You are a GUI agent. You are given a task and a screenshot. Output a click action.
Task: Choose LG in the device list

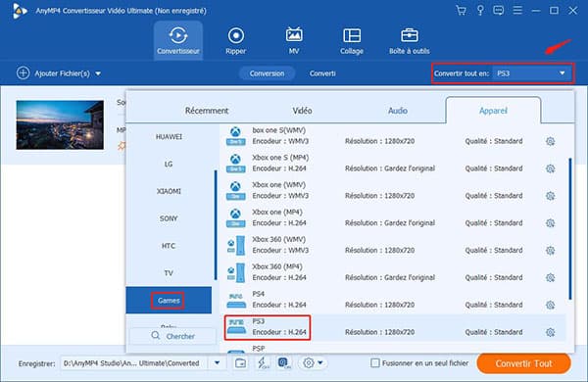click(169, 165)
